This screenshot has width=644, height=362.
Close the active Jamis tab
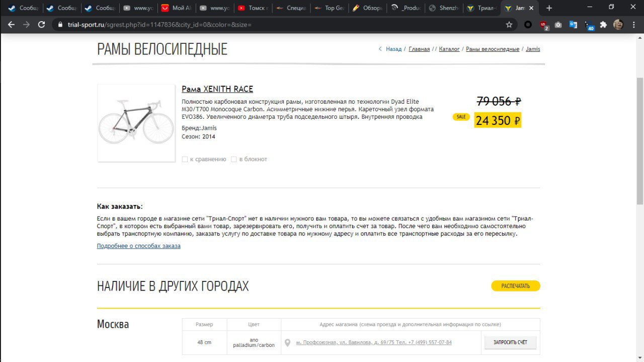click(x=532, y=8)
